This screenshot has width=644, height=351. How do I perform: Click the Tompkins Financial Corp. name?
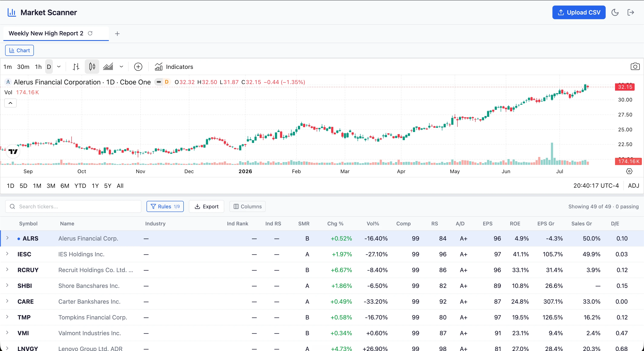tap(93, 317)
